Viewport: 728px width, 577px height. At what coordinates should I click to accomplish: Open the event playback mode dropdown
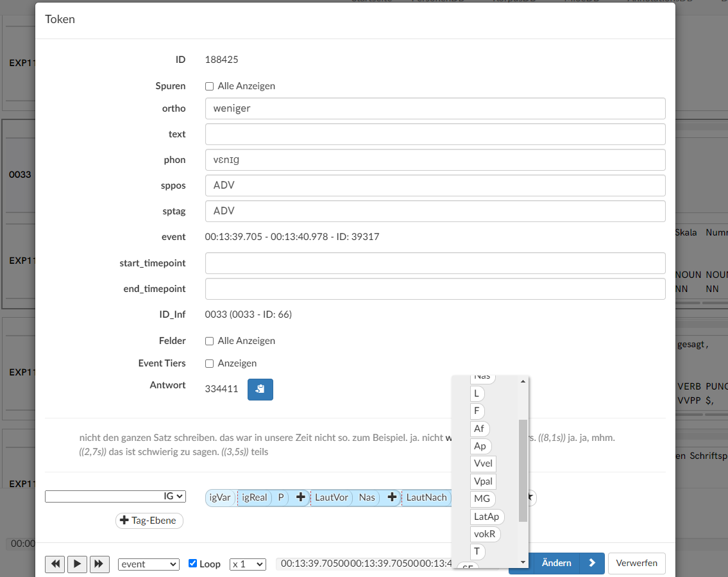pos(149,564)
